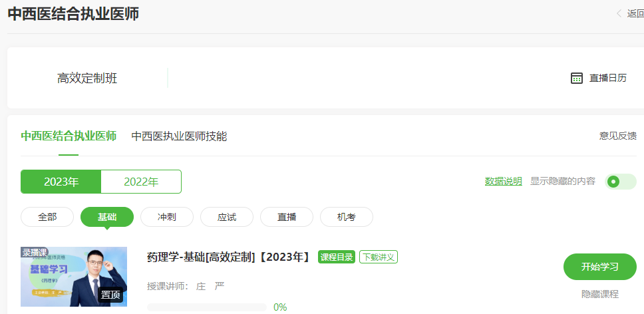The height and width of the screenshot is (314, 644).
Task: Open the 意见反馈 feedback link
Action: click(618, 136)
